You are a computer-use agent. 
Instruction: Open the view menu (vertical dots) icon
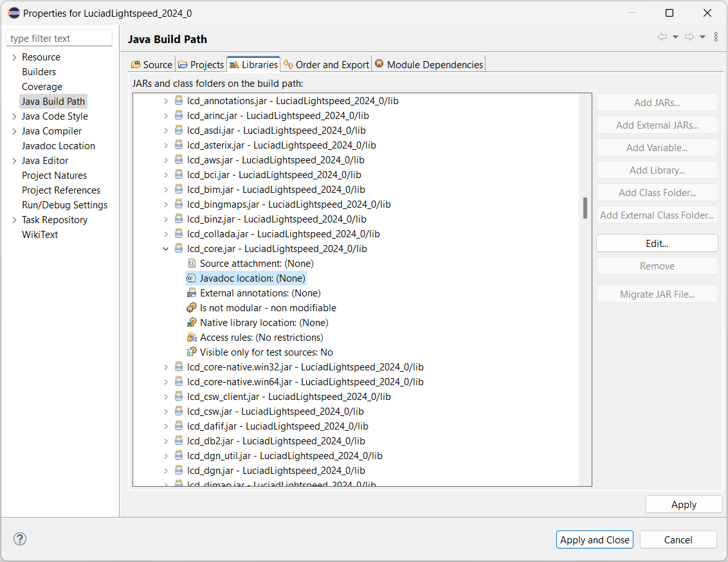coord(716,37)
